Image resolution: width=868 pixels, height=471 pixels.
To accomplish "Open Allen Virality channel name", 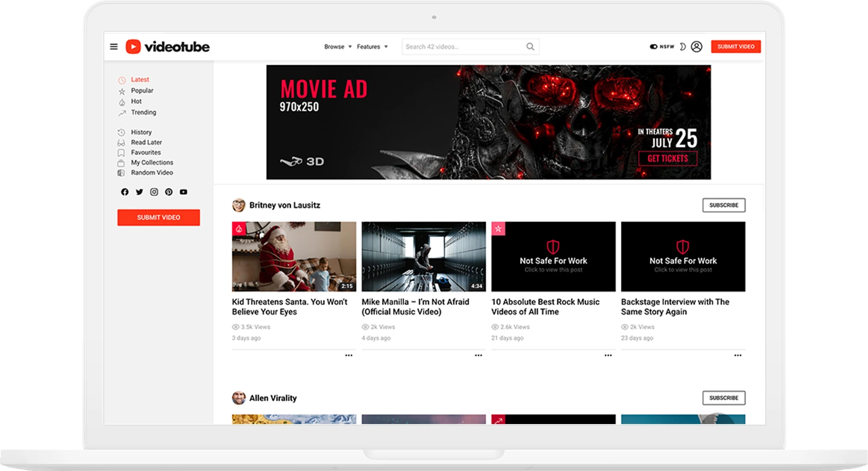I will click(273, 398).
